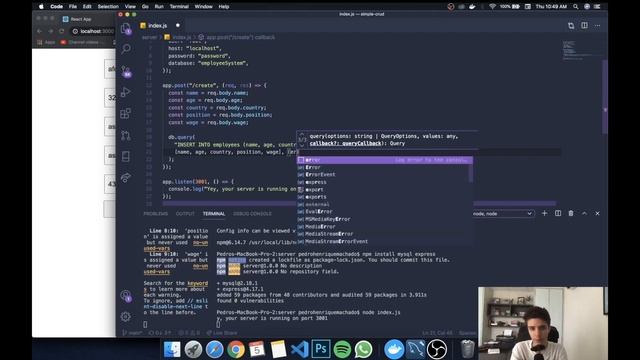Choose the 'exports' suggestion
Screen dimensions: 640x360
(384, 197)
